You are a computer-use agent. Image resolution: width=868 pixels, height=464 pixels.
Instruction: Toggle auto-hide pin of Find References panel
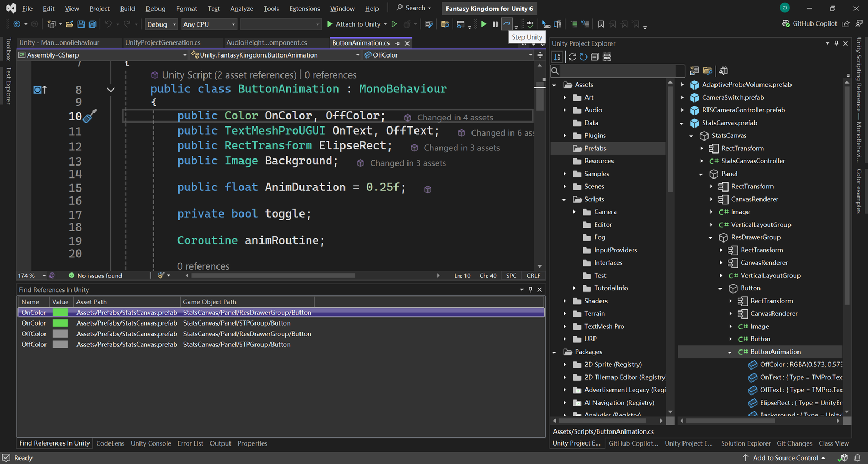tap(531, 290)
